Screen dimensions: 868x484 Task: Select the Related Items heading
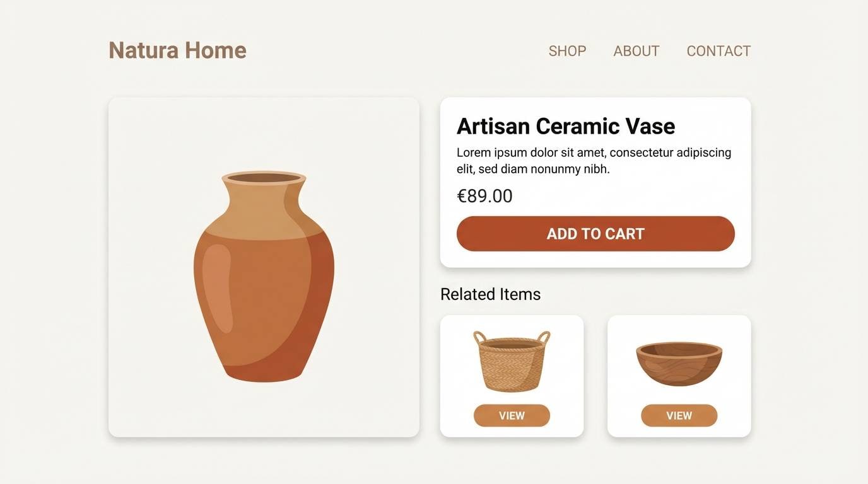pos(490,294)
